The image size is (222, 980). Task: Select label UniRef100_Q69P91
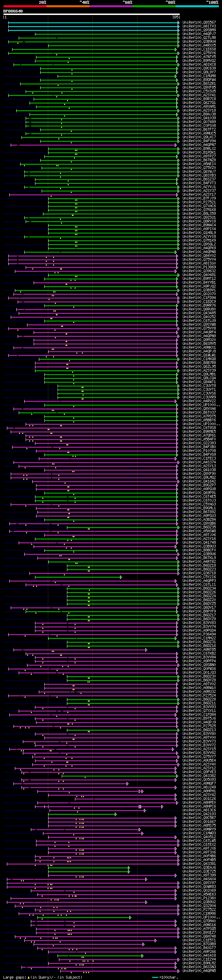(x=199, y=493)
